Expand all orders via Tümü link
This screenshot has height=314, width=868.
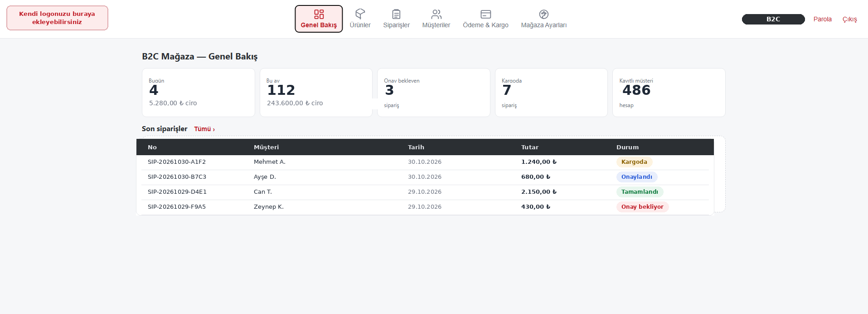tap(204, 129)
